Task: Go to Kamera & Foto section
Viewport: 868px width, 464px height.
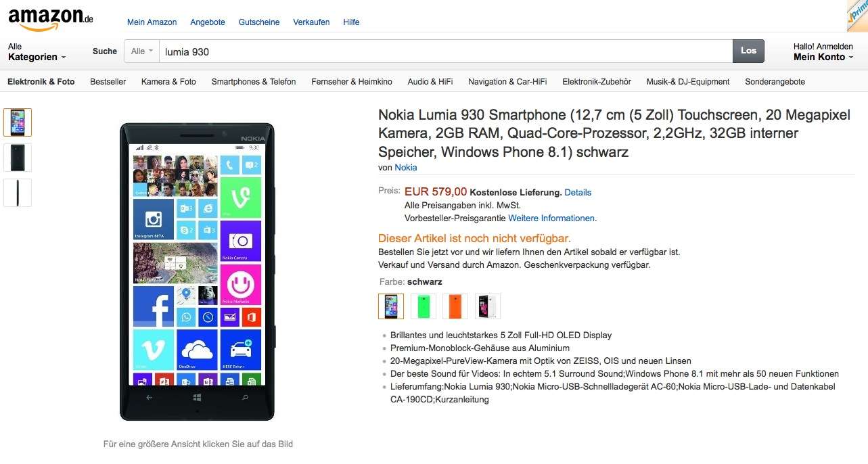Action: (168, 82)
